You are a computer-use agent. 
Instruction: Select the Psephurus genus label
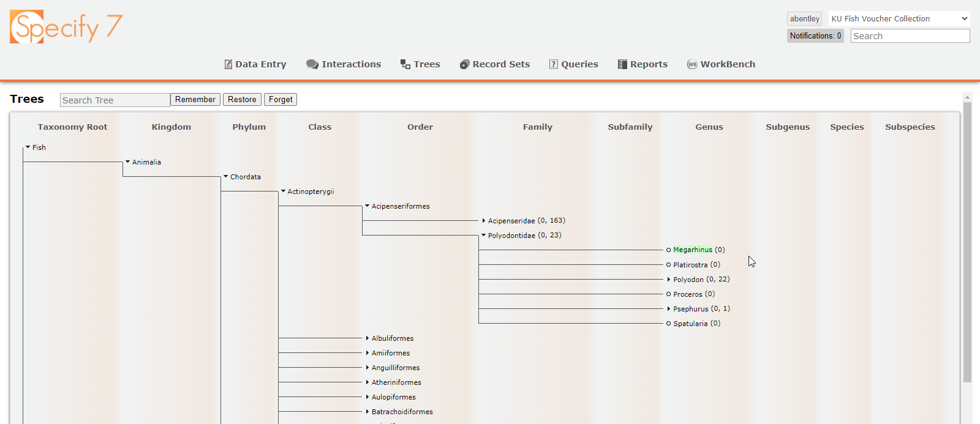pos(691,309)
